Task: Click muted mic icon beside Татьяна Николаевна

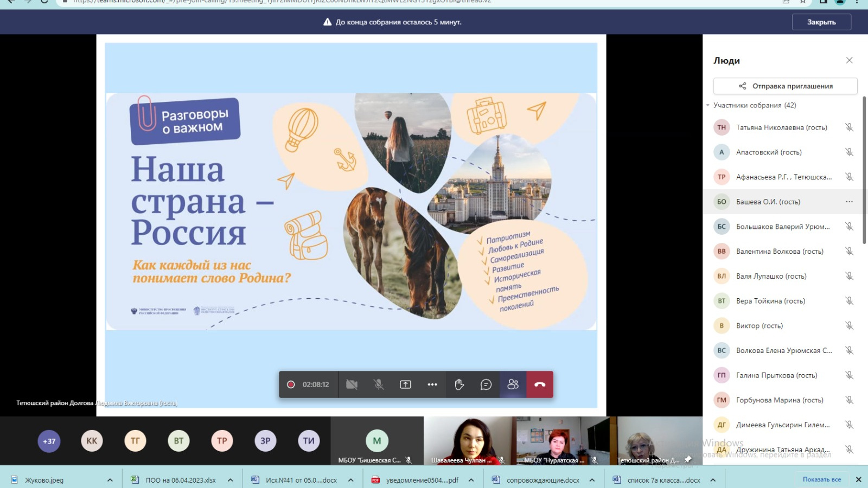Action: pyautogui.click(x=849, y=127)
